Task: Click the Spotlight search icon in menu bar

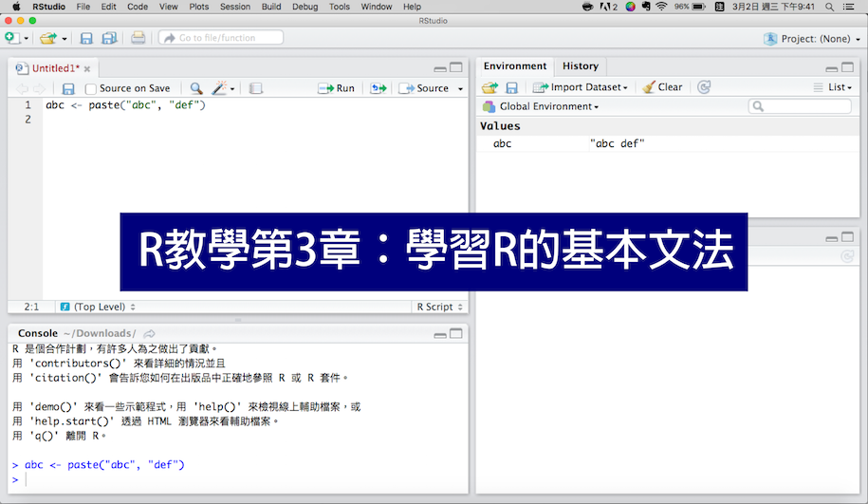Action: (829, 7)
